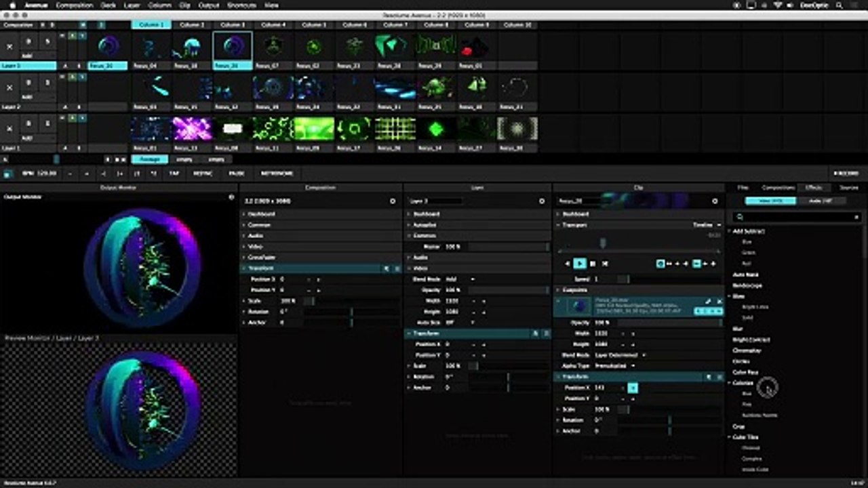Toggle Layer 1 Bypass B button
Image resolution: width=868 pixels, height=488 pixels.
(x=28, y=123)
